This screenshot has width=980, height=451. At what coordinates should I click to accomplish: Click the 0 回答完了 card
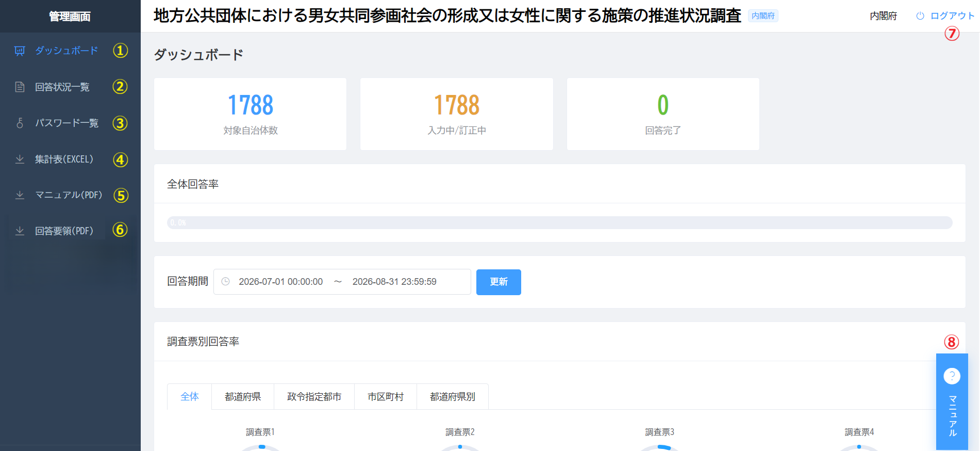(663, 114)
